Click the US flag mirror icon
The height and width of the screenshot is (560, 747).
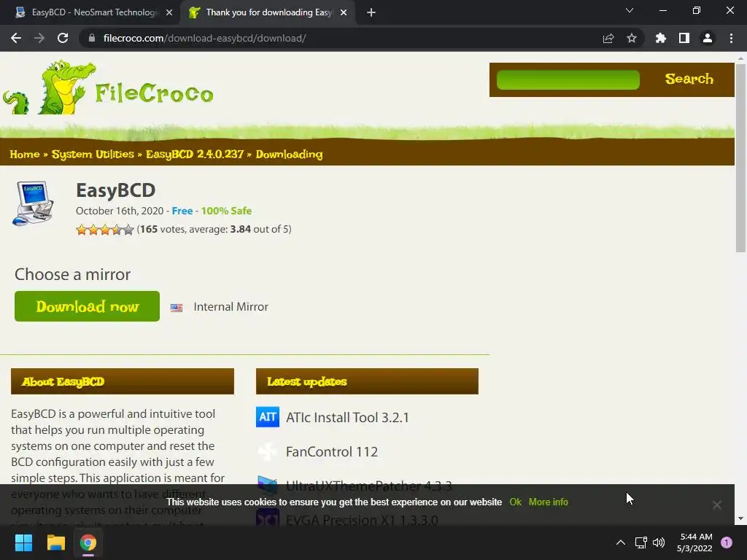click(177, 308)
